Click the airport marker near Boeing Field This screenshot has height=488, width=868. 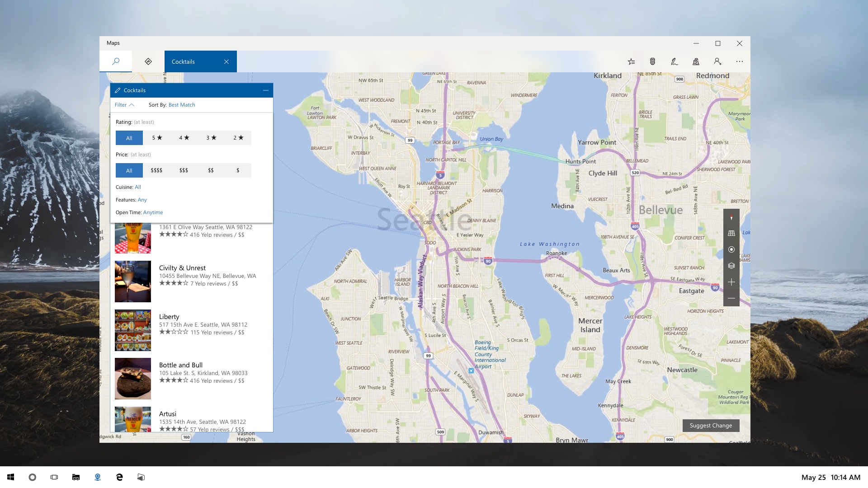click(471, 371)
